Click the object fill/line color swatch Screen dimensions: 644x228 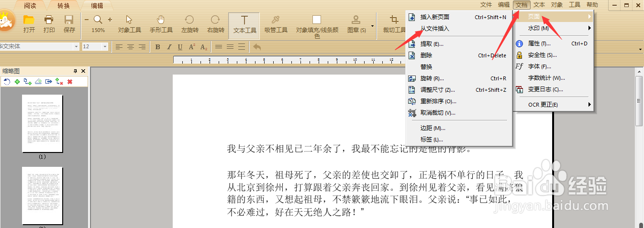[x=316, y=20]
